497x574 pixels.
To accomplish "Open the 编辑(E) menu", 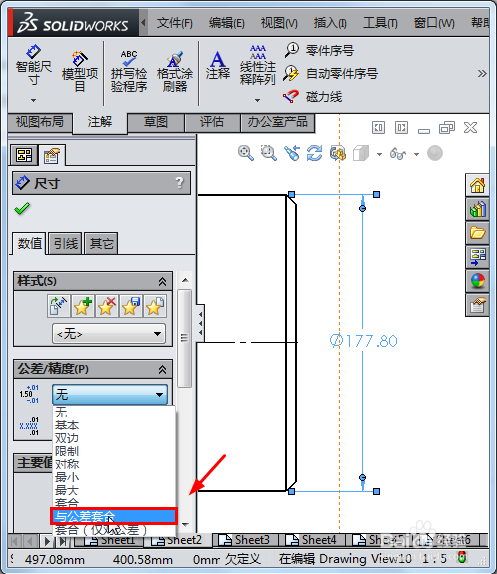I will point(227,23).
